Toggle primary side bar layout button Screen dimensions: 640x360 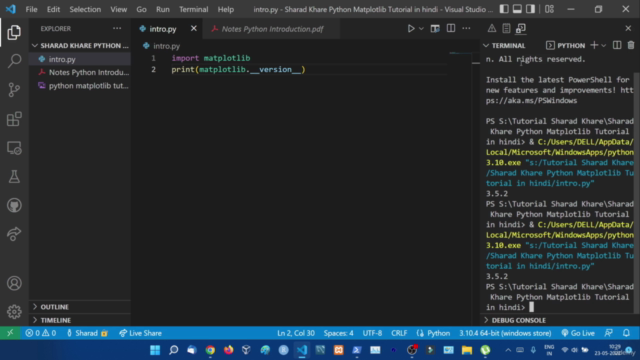[x=504, y=9]
